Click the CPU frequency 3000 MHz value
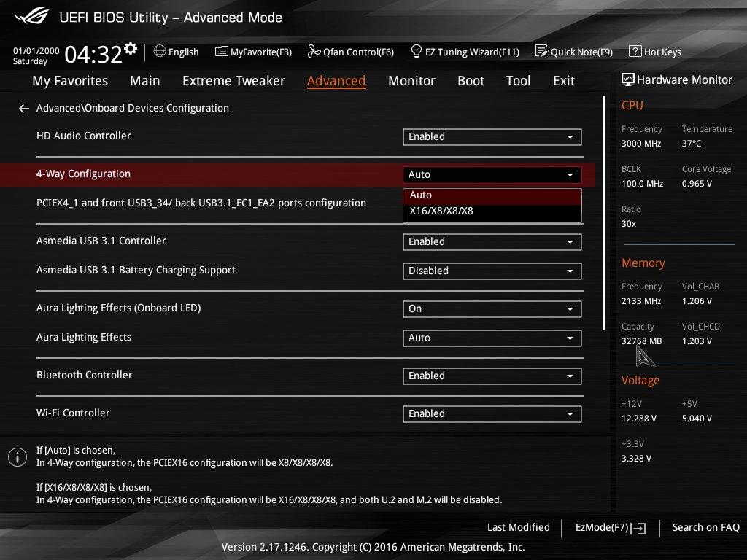This screenshot has width=747, height=560. click(640, 144)
